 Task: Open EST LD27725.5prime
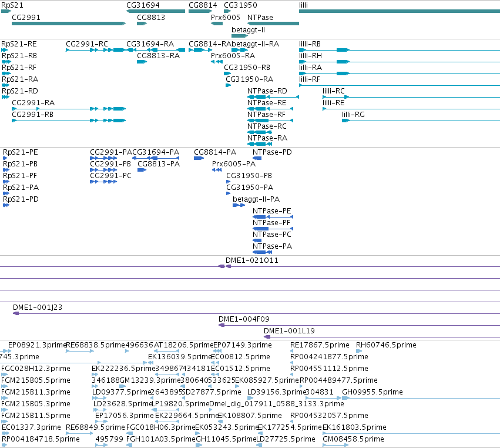point(286,439)
